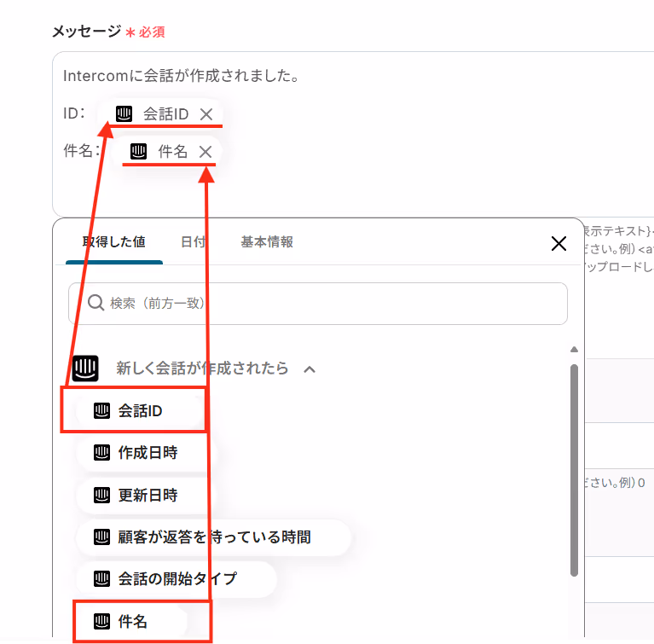
Task: Switch to the 日付 tab
Action: point(193,241)
